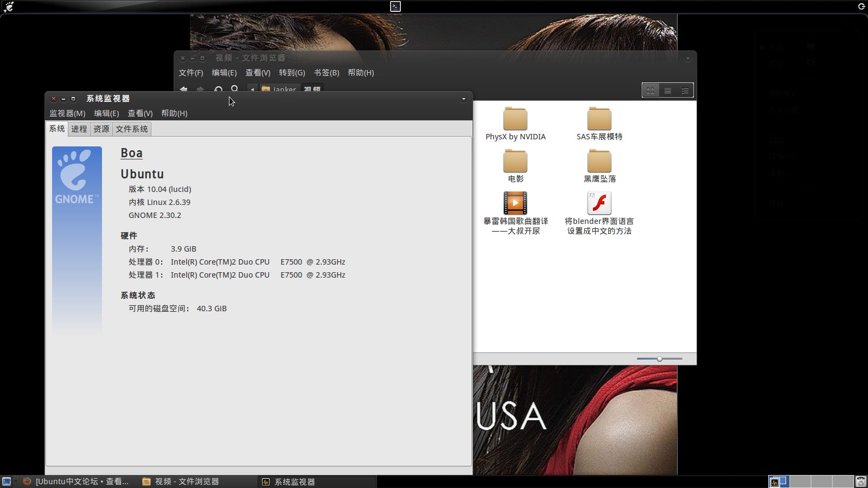Open the terminal launcher in top panel
Viewport: 868px width, 488px height.
[x=395, y=7]
